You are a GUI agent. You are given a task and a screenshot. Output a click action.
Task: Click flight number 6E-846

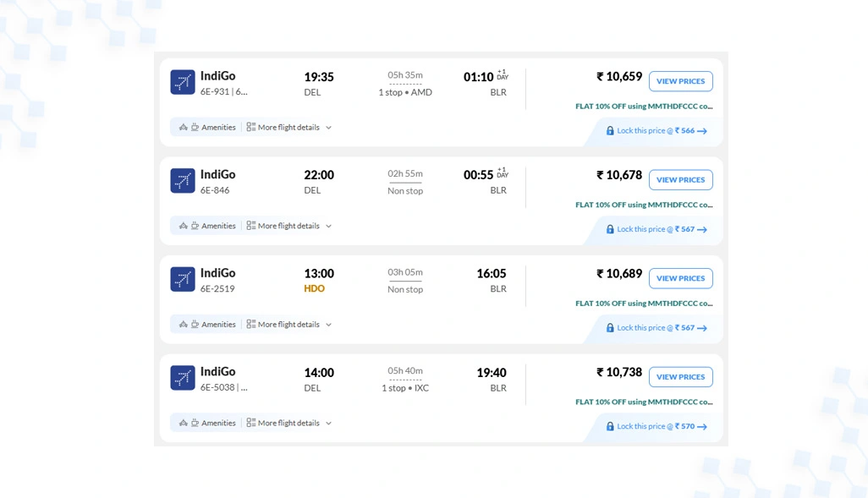click(215, 190)
